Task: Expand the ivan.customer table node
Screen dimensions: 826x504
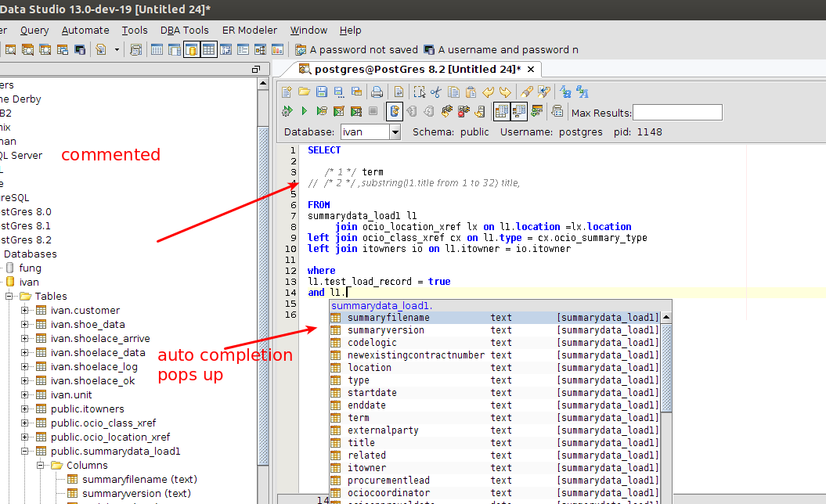Action: 24,310
